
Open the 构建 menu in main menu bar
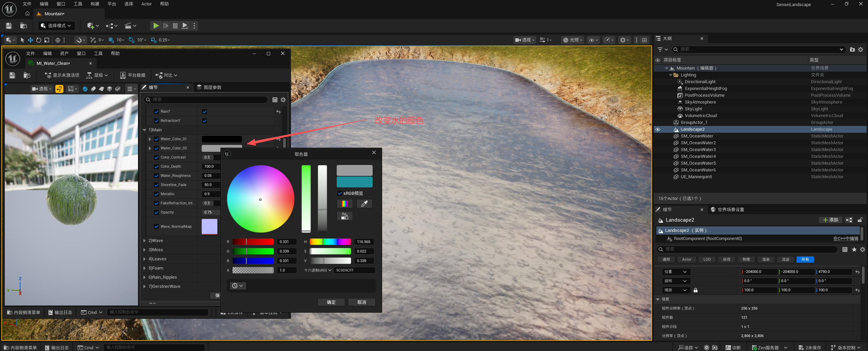click(95, 4)
